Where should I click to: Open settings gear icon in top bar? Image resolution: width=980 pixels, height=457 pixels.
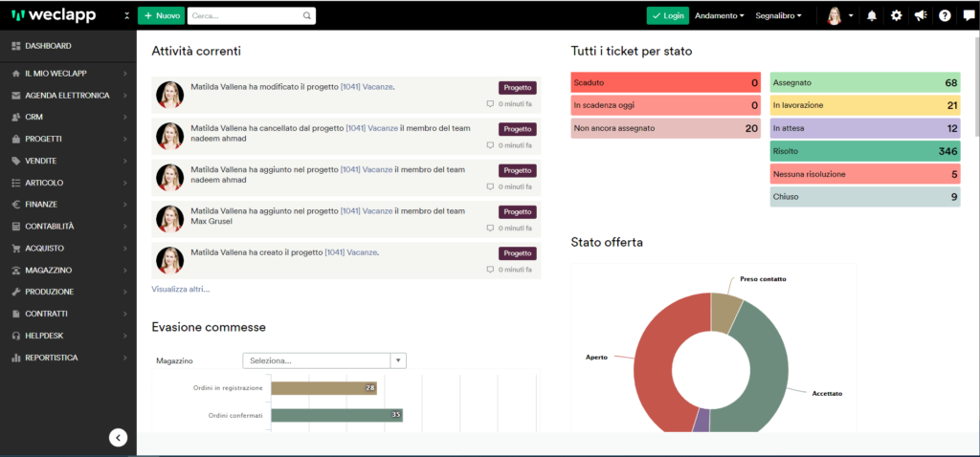(896, 15)
